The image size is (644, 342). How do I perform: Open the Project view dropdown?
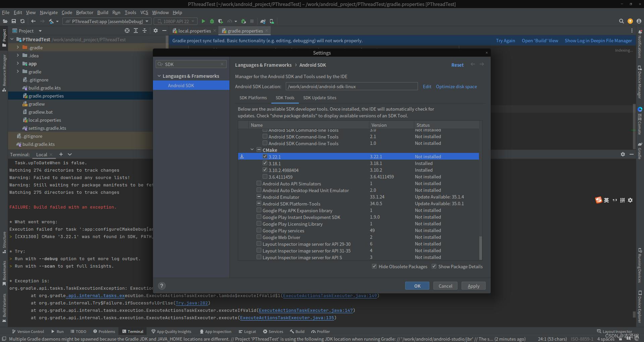[x=40, y=31]
